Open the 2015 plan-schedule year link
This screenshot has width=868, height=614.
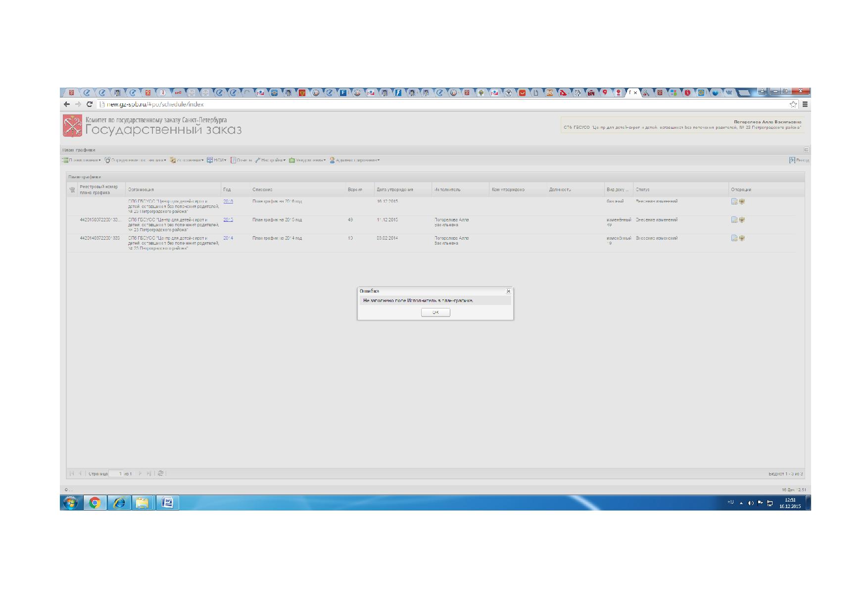[x=228, y=220]
